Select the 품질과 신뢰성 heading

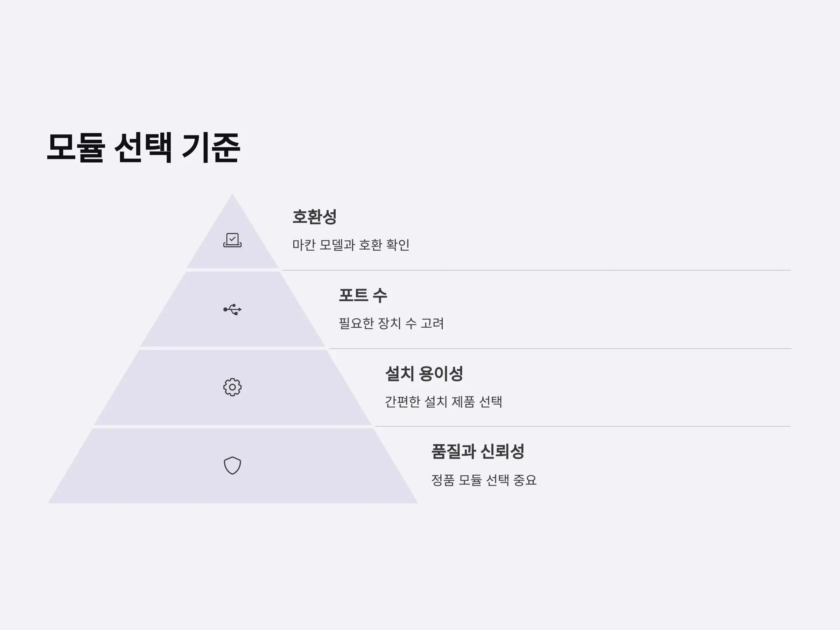(478, 452)
